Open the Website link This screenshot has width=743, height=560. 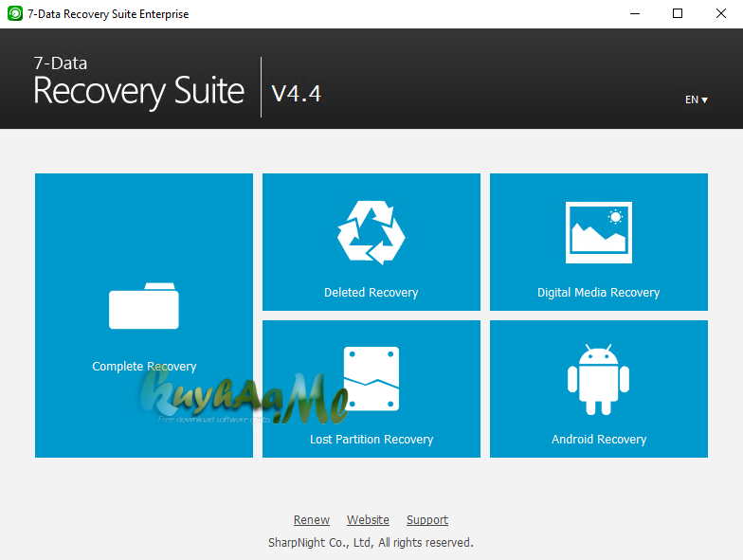[x=368, y=519]
